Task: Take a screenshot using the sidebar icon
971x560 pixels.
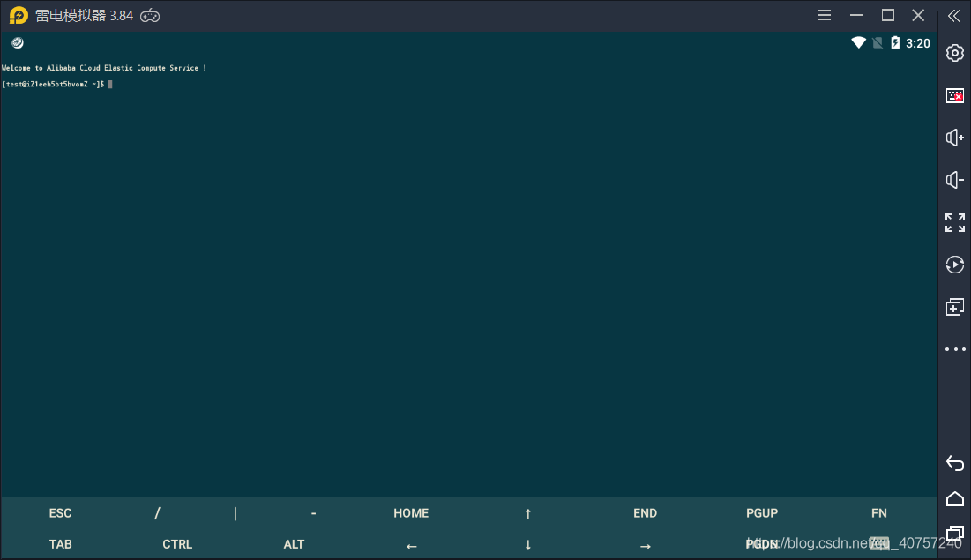Action: pos(955,95)
